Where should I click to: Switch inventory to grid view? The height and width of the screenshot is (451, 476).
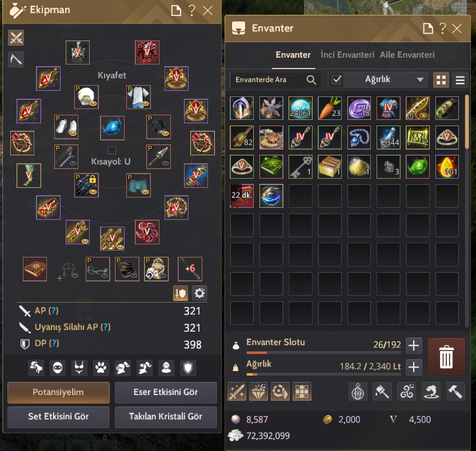441,80
